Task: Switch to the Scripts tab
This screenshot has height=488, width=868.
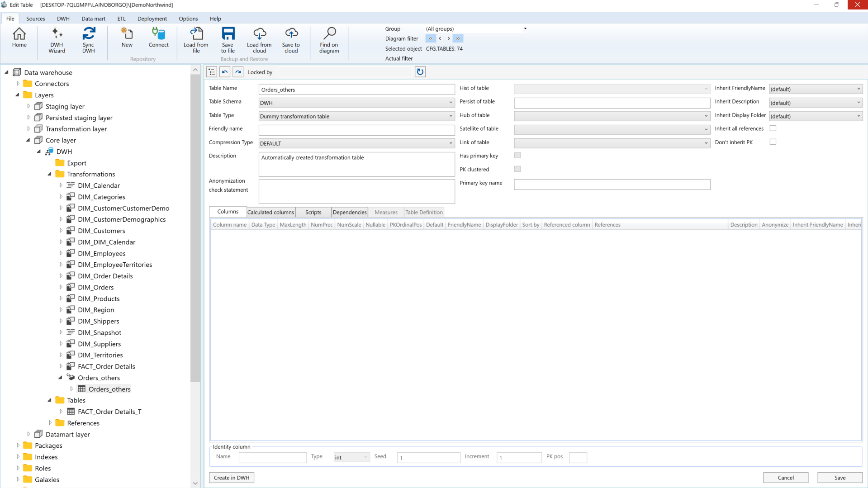Action: pos(313,212)
